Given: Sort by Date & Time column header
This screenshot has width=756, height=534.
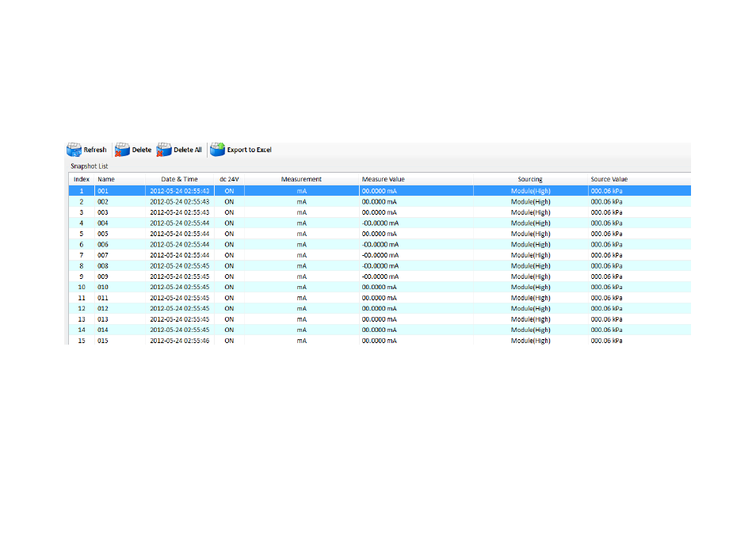Looking at the screenshot, I should click(179, 179).
